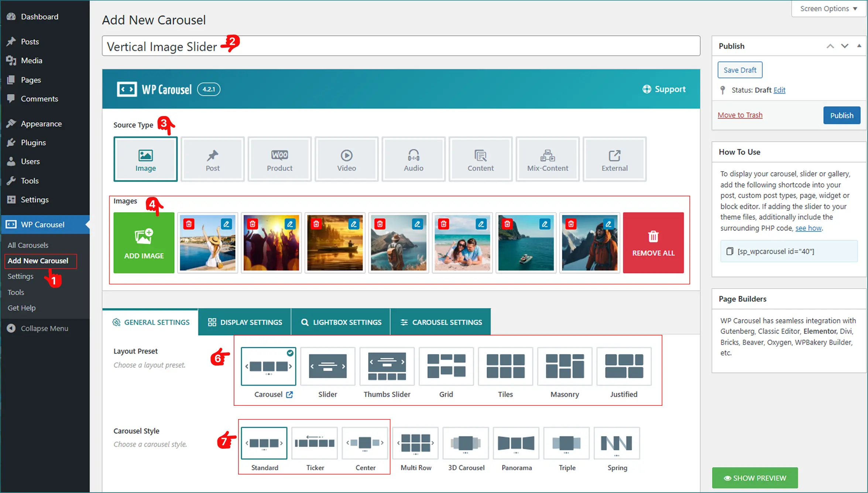
Task: Pick the Mix-Content source type
Action: click(547, 159)
